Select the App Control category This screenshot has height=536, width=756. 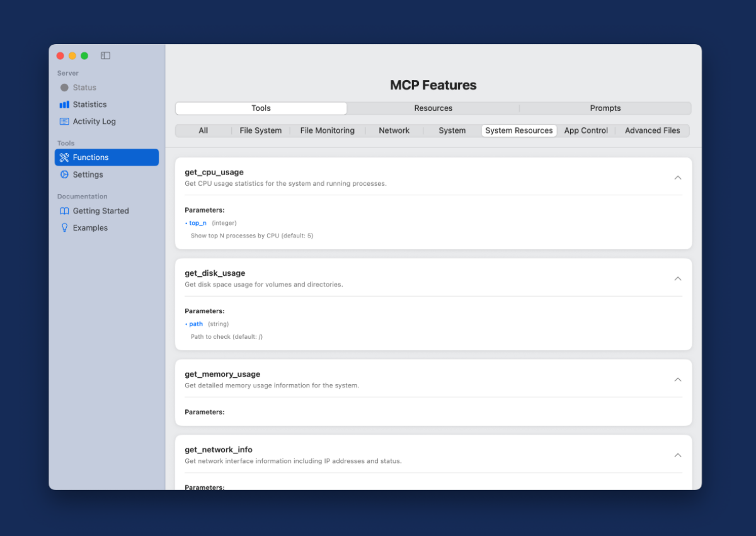[586, 130]
